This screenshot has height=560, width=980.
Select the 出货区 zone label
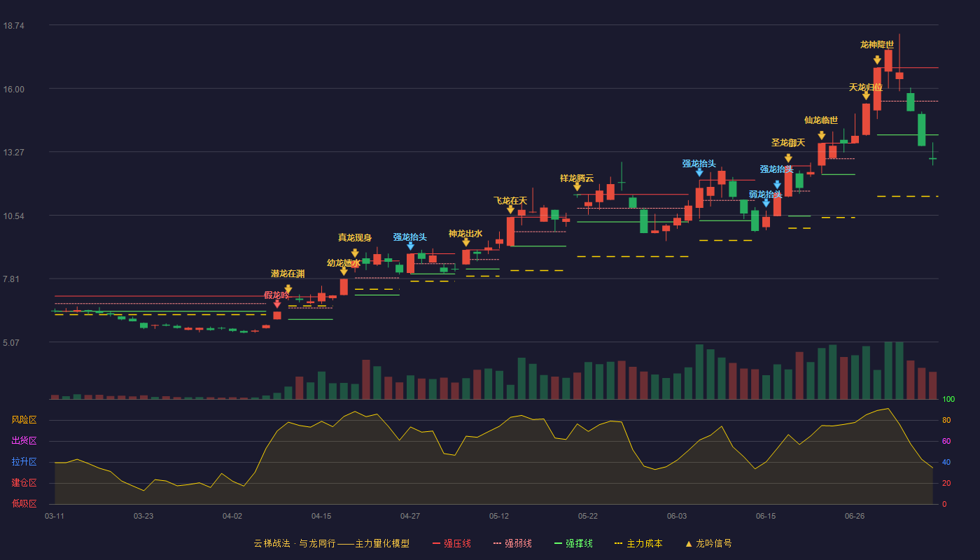coord(24,441)
